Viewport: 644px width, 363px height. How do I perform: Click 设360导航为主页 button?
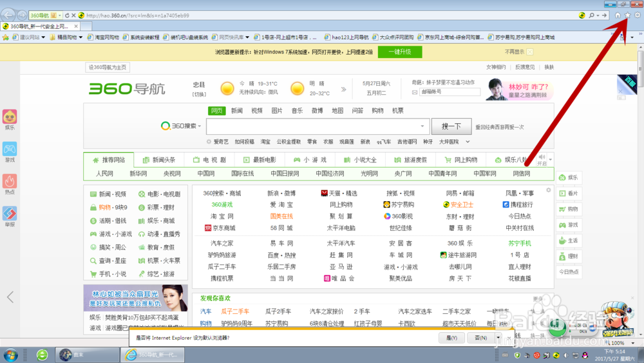[108, 67]
